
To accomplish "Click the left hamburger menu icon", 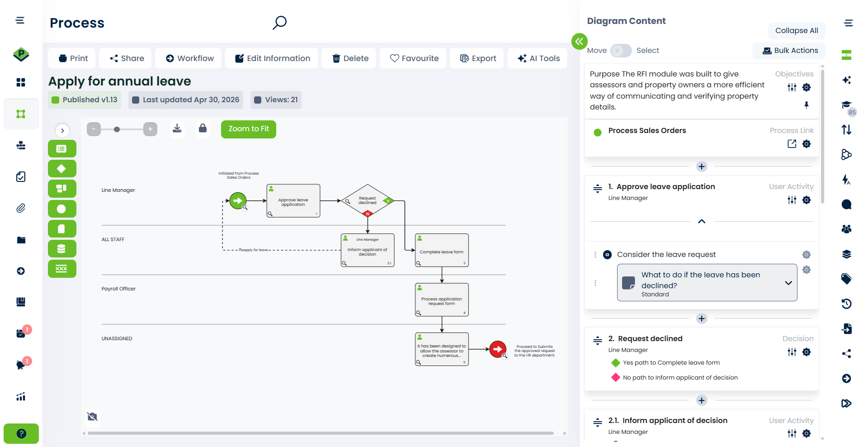I will pos(20,20).
